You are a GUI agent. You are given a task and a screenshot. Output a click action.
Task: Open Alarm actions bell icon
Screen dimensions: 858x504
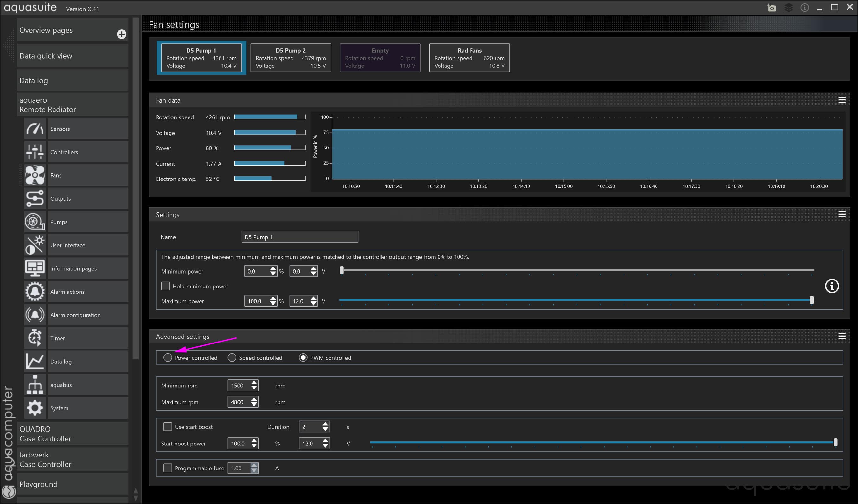(x=35, y=292)
